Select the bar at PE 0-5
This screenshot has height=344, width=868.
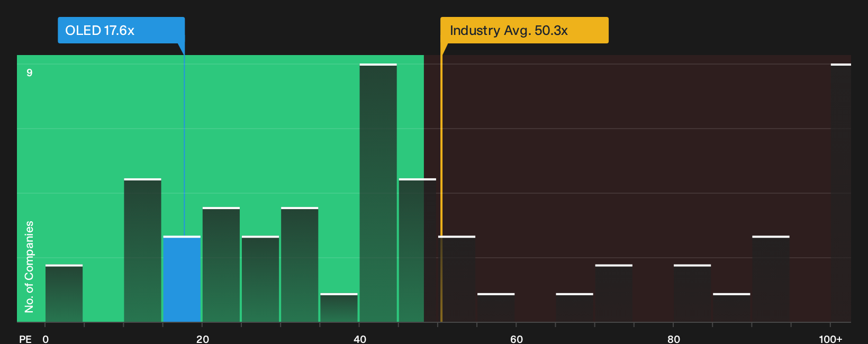click(64, 293)
